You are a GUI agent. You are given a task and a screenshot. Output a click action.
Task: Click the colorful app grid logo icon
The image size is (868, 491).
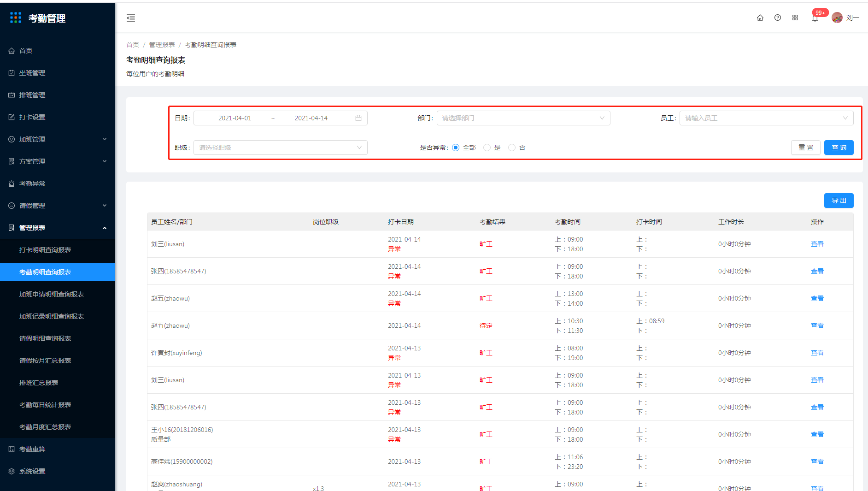tap(16, 18)
